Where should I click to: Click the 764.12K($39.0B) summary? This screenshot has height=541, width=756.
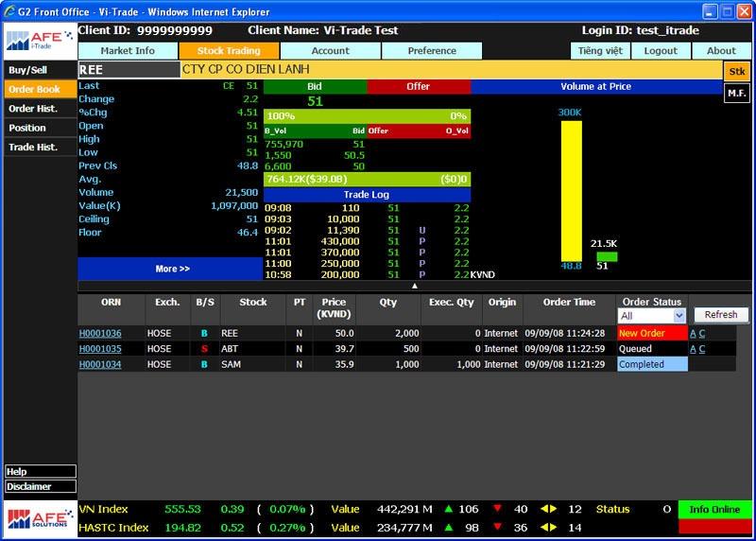click(x=306, y=179)
